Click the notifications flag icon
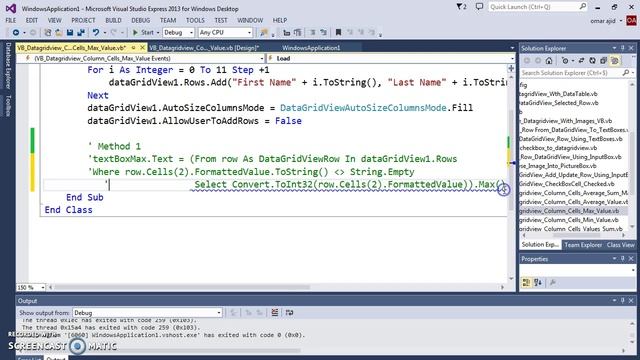The height and width of the screenshot is (360, 640). pyautogui.click(x=461, y=7)
